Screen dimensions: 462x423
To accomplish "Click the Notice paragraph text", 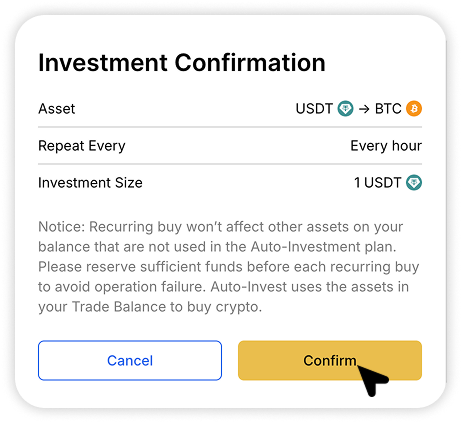I will [229, 267].
